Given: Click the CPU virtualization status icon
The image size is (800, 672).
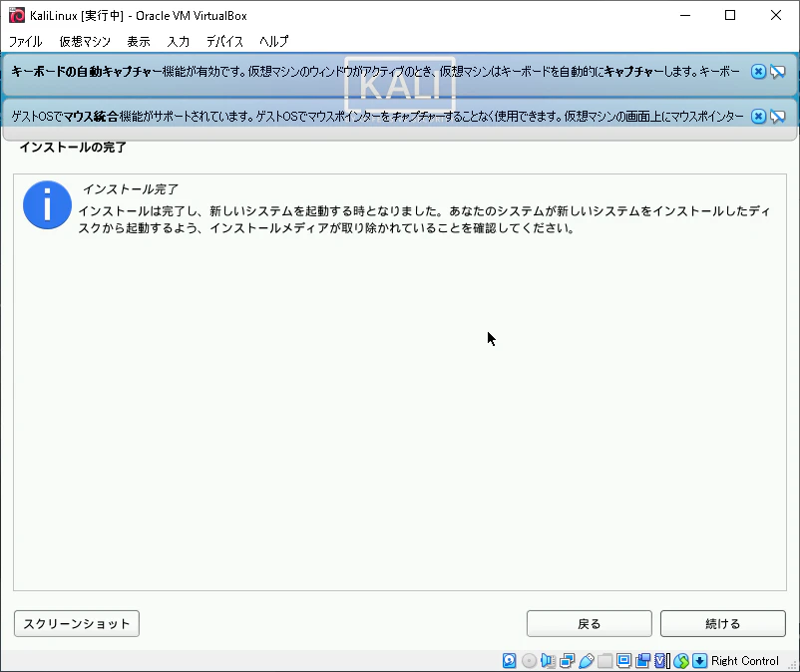Looking at the screenshot, I should 661,661.
